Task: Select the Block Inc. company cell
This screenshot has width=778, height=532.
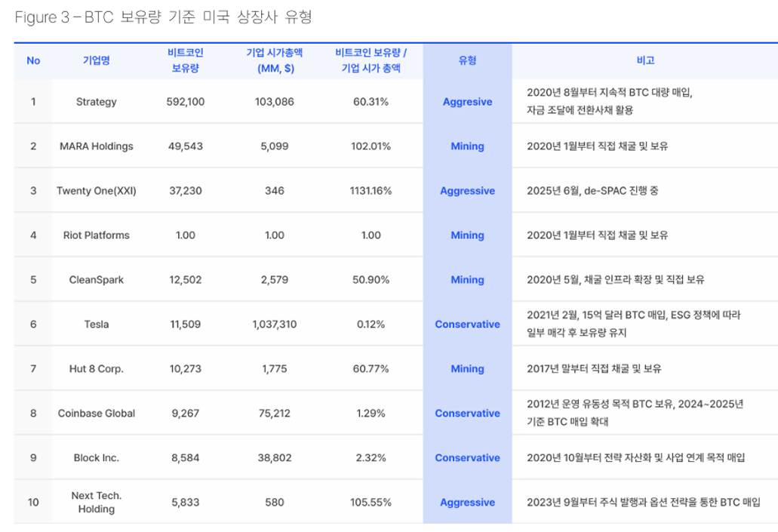Action: (x=96, y=458)
